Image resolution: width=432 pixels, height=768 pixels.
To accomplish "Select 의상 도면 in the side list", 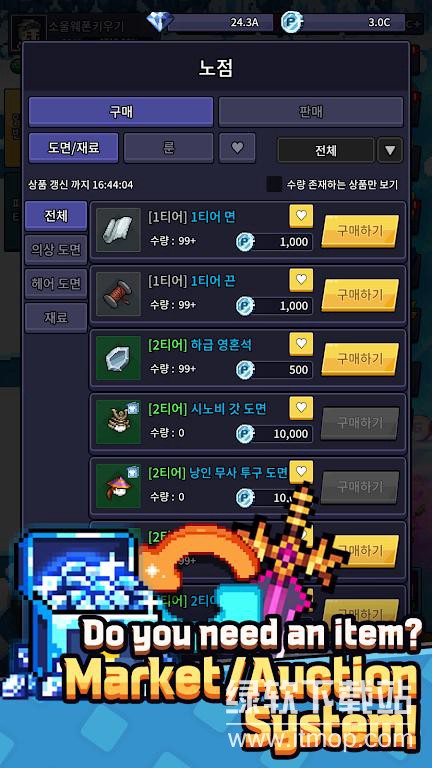I will point(56,250).
